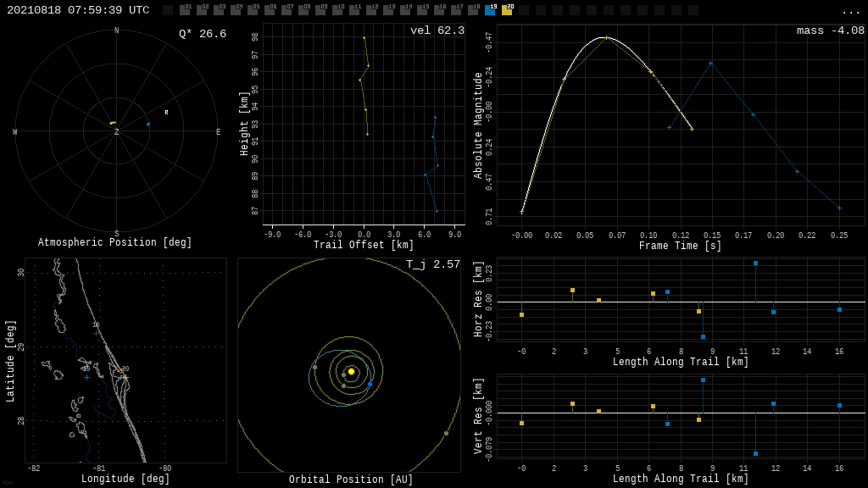868x488 pixels.
Task: Click the blue meteor point in polar plot
Action: point(148,124)
